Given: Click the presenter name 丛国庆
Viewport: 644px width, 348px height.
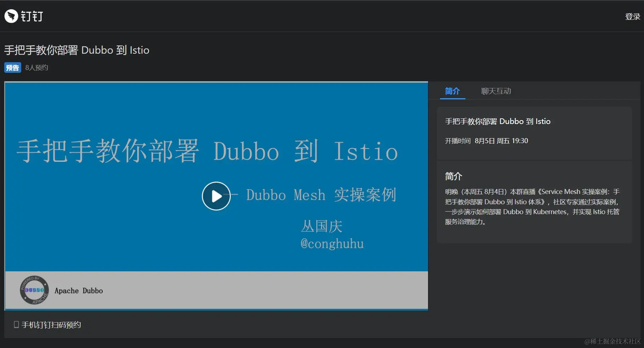Looking at the screenshot, I should tap(322, 226).
